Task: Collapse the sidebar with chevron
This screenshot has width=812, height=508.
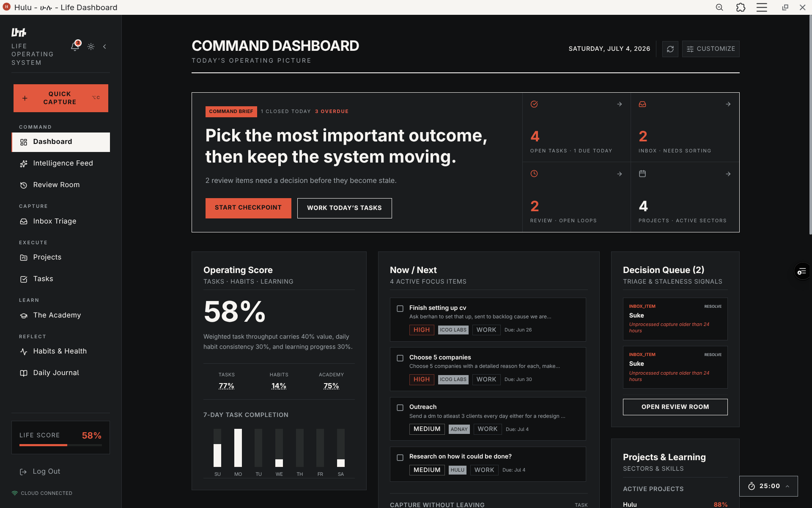Action: 104,47
